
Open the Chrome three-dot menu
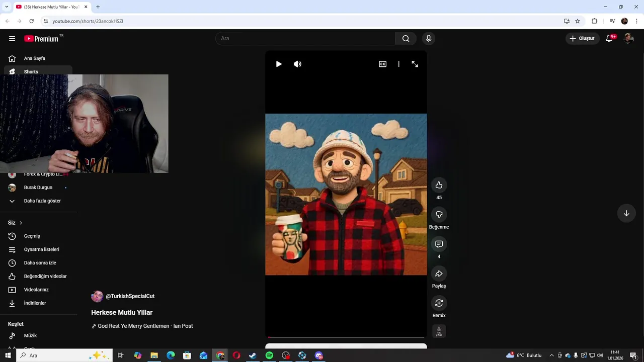click(637, 21)
